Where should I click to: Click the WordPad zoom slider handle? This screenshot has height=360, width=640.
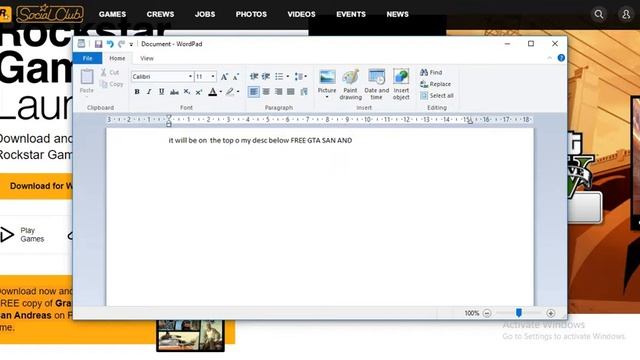[518, 313]
